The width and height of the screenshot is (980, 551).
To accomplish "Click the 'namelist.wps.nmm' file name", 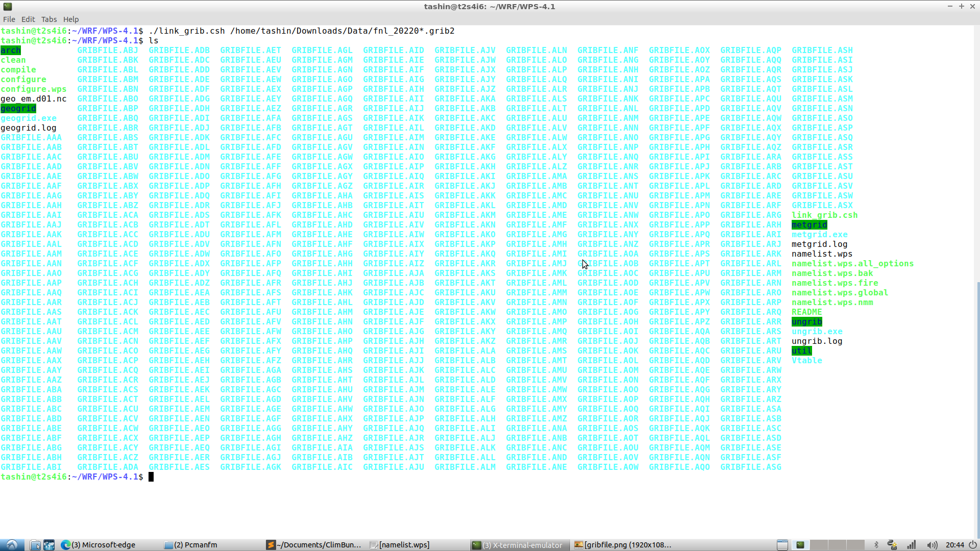I will click(x=832, y=302).
